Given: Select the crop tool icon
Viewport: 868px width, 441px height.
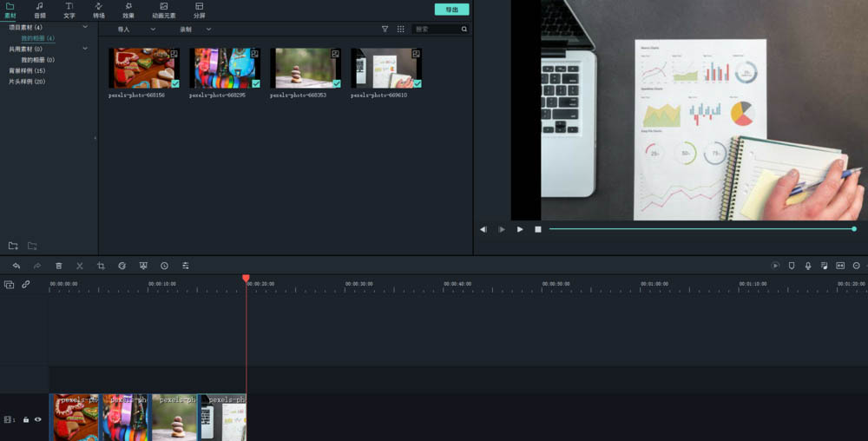Looking at the screenshot, I should pyautogui.click(x=101, y=266).
